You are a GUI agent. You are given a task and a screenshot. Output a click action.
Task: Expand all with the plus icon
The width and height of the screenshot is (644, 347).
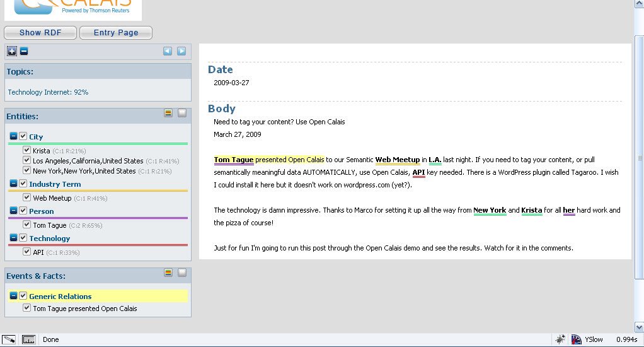[12, 51]
